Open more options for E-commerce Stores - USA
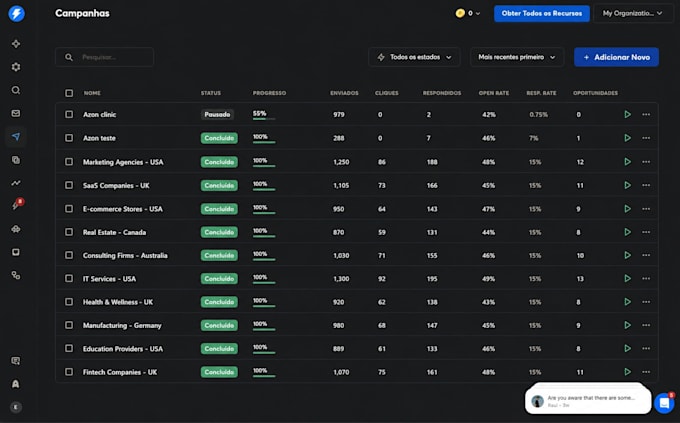Screen dimensions: 680x423 click(x=646, y=209)
